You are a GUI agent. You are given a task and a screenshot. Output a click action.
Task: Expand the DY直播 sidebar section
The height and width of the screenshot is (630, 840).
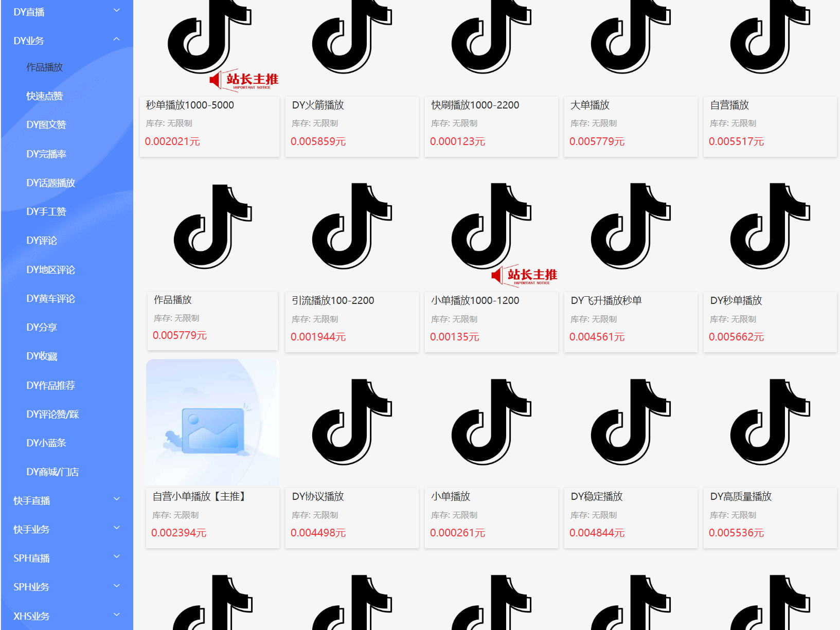pos(66,12)
